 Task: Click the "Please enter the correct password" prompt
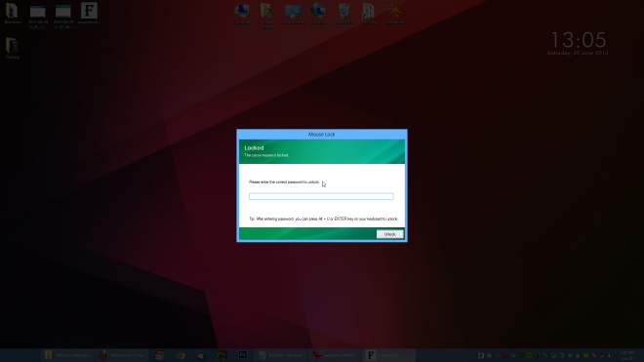[x=284, y=182]
